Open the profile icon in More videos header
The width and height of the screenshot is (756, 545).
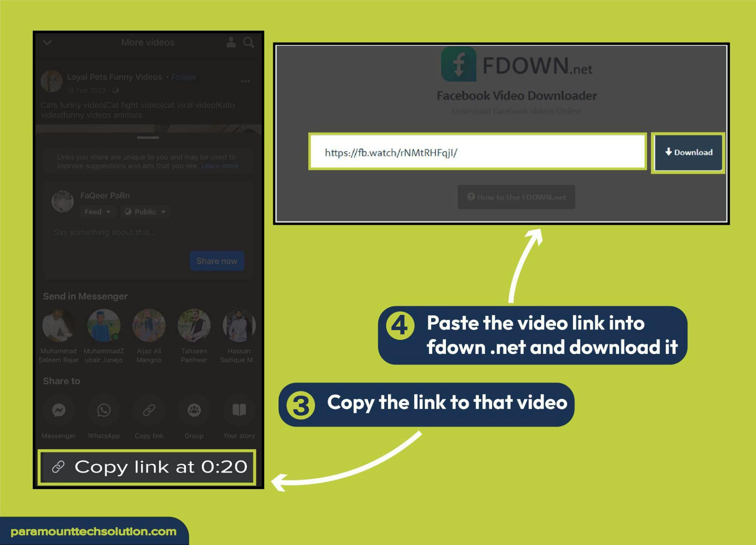[231, 42]
